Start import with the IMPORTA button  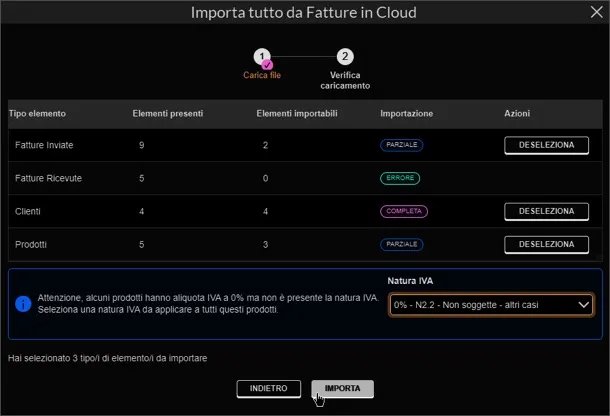click(x=342, y=388)
